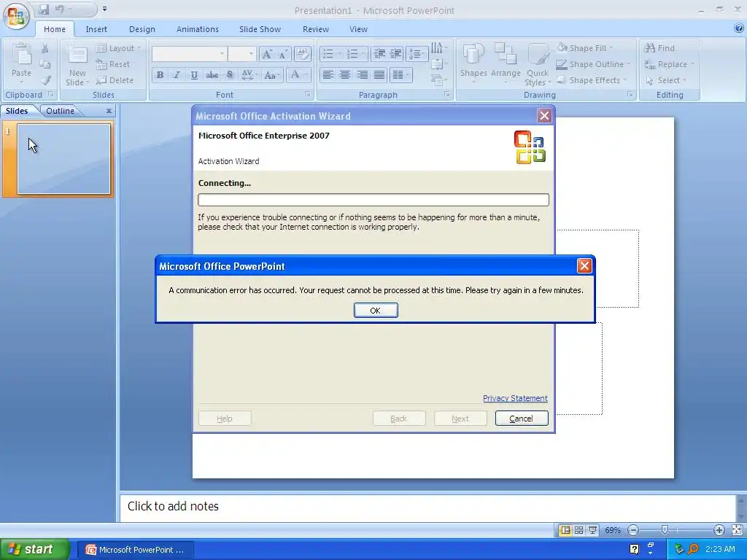Click the Grow Font icon
Viewport: 747px width, 560px height.
tap(267, 54)
